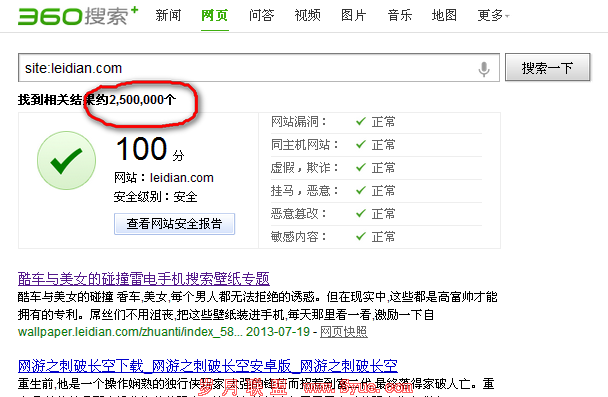Click the checkmark beside 虚假，欺诈
The image size is (608, 397).
(361, 167)
